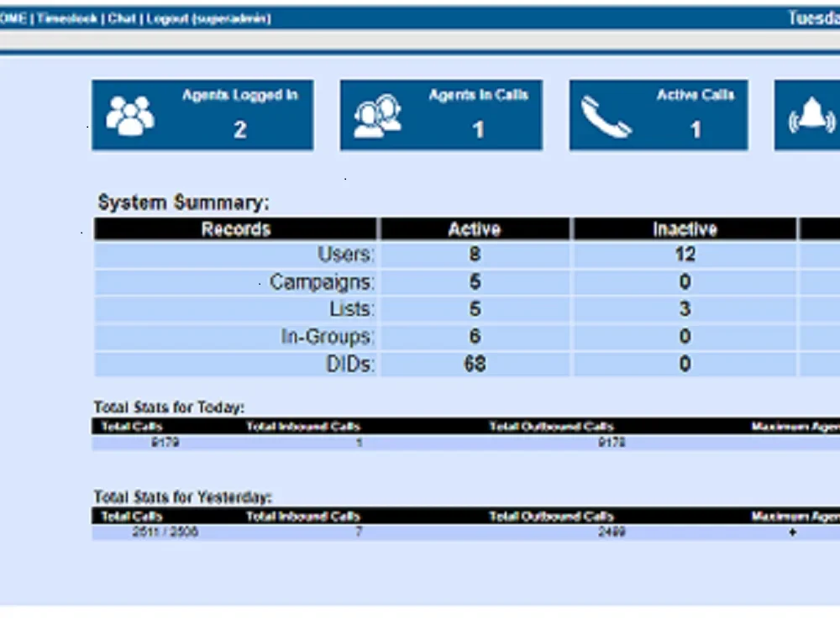Click inactive In-Groups count 0

click(685, 337)
